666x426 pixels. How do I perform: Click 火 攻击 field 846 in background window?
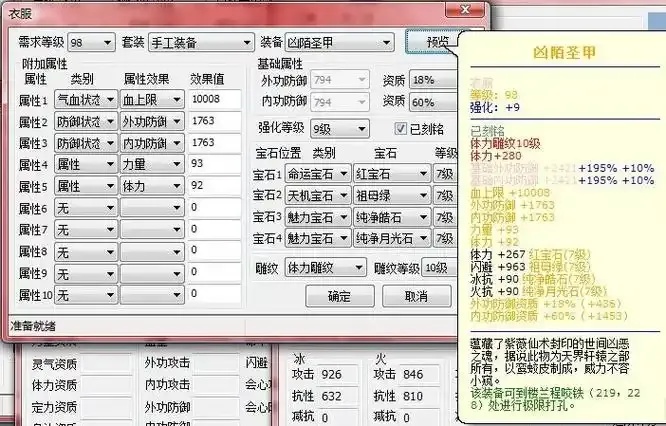pyautogui.click(x=421, y=374)
